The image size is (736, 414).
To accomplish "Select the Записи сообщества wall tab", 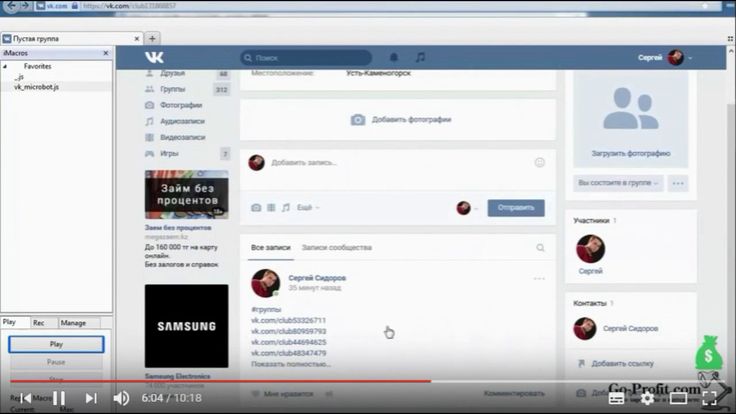I will tap(337, 247).
